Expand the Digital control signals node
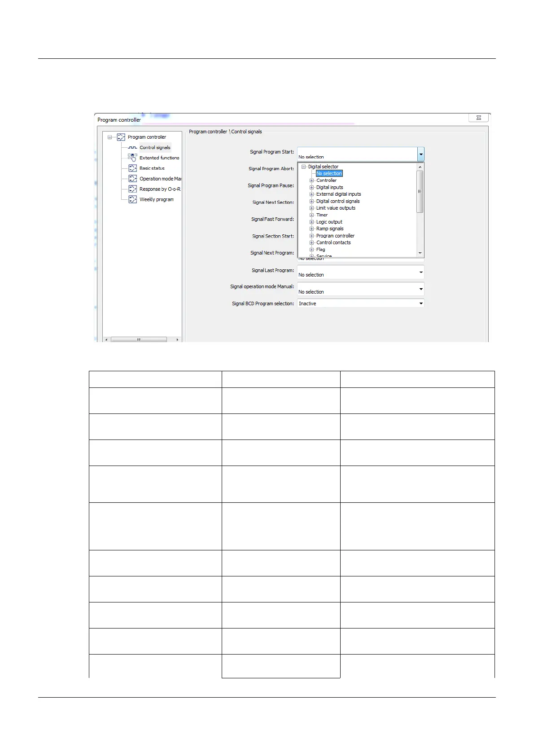 coord(312,201)
